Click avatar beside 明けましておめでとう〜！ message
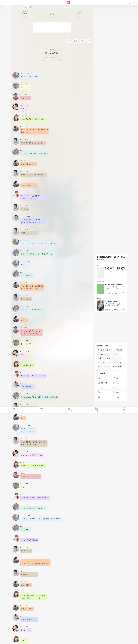The image size is (138, 644). click(x=16, y=75)
